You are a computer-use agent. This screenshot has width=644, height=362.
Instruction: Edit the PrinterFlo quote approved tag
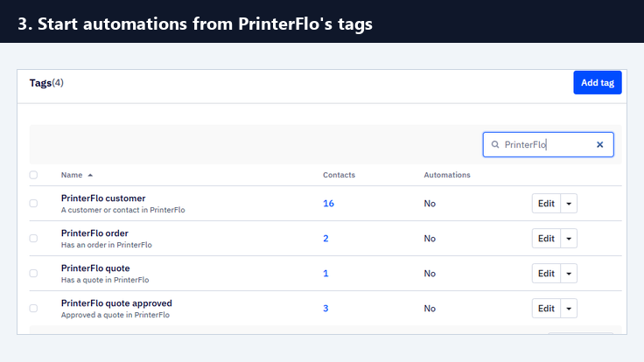coord(546,309)
